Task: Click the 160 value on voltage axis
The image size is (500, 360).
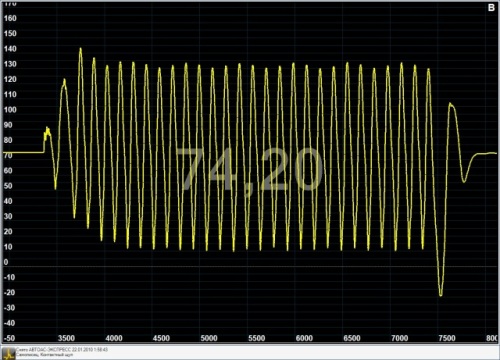Action: tap(10, 18)
